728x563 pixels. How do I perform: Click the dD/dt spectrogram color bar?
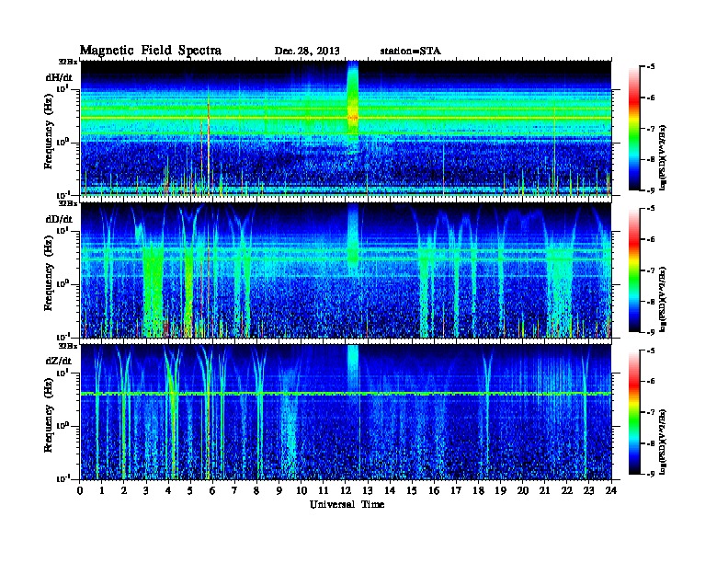click(x=633, y=270)
